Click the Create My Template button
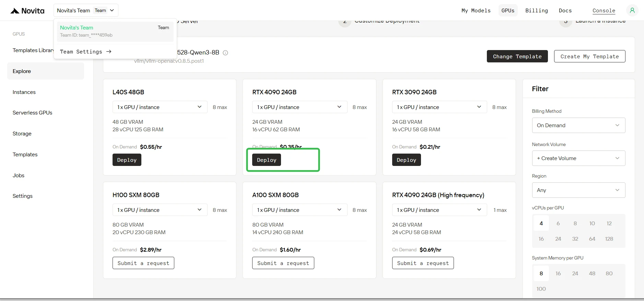 (x=589, y=56)
